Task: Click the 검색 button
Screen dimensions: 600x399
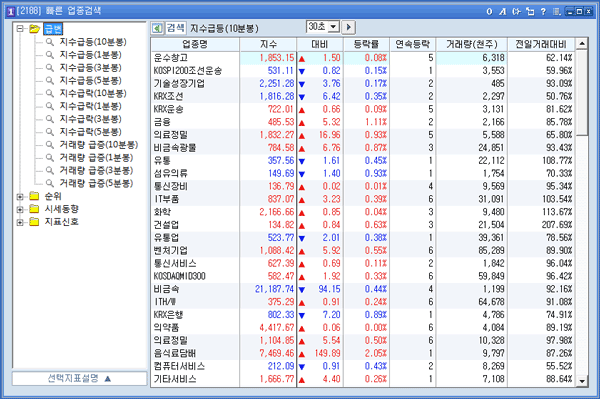Action: click(176, 28)
